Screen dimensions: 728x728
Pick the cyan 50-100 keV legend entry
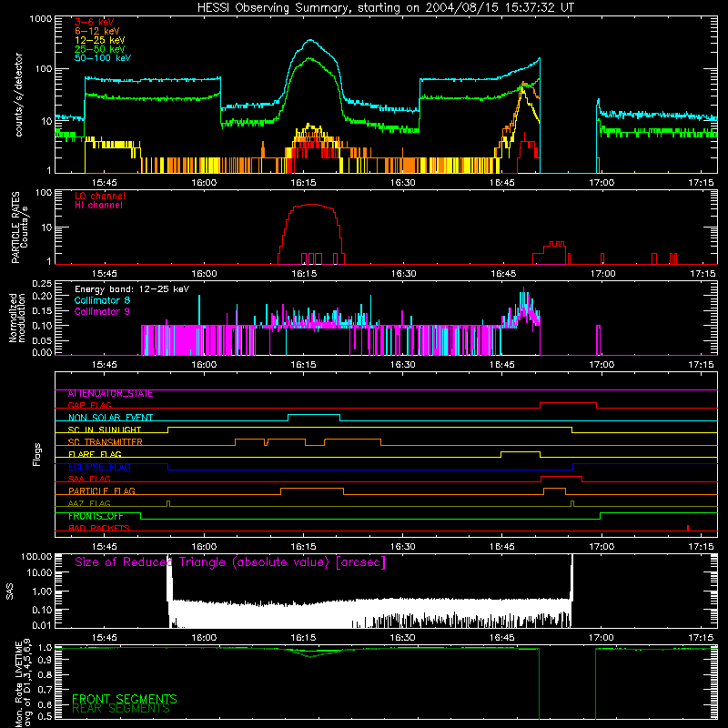point(103,58)
